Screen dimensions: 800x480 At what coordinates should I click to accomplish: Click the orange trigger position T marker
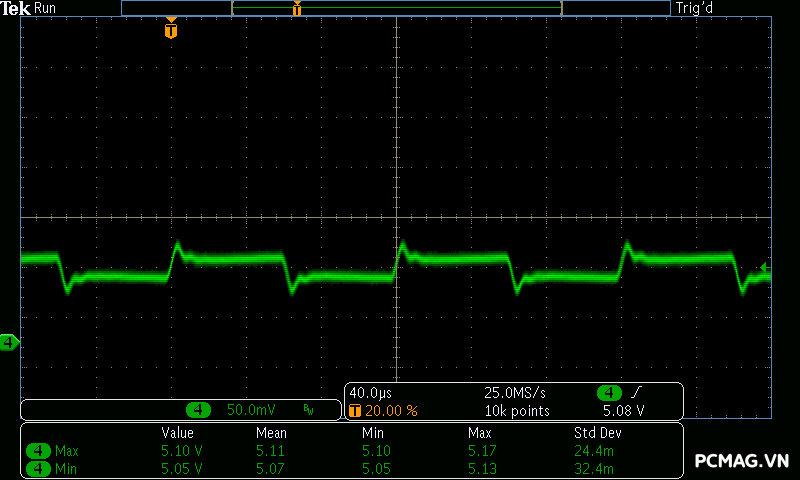(x=171, y=30)
